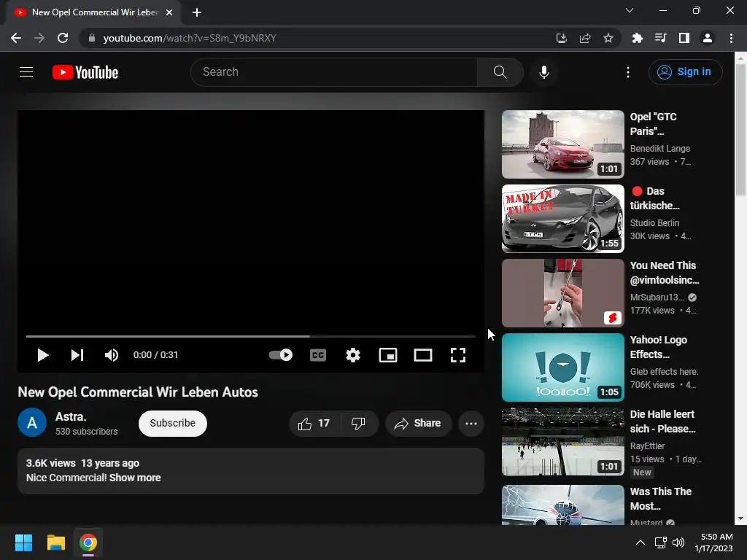Go back in browser

pyautogui.click(x=16, y=38)
